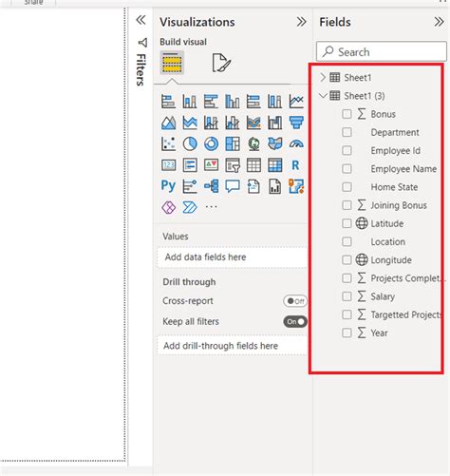Select the Q&A speech bubble visual

pos(233,186)
